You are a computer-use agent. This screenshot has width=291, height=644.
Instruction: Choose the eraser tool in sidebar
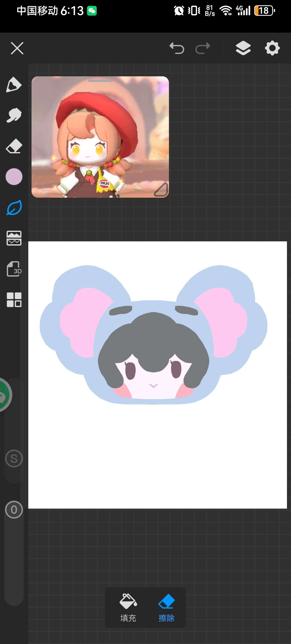(14, 146)
